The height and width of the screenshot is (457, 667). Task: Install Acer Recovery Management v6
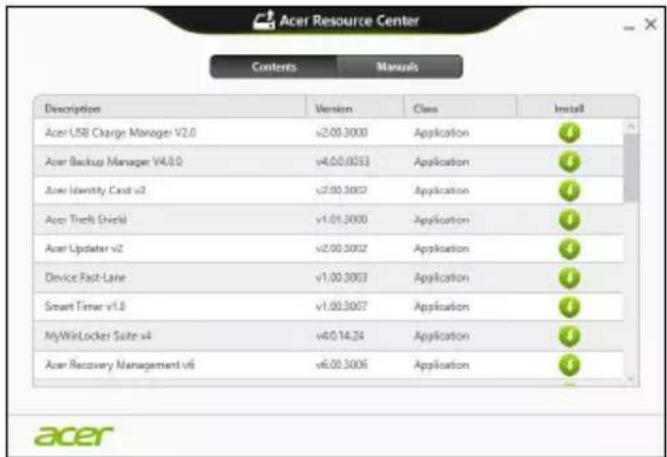click(569, 365)
